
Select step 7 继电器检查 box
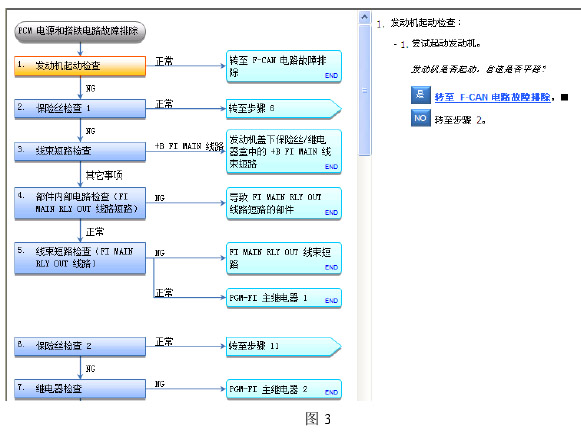point(80,389)
